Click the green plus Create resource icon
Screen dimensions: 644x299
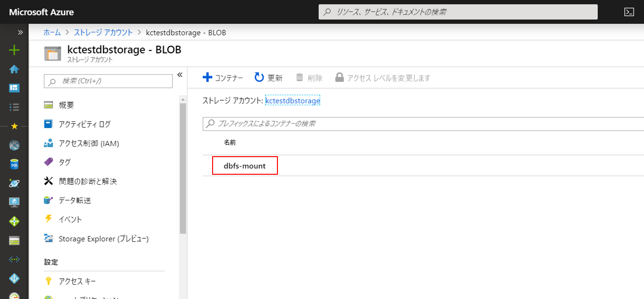click(14, 50)
